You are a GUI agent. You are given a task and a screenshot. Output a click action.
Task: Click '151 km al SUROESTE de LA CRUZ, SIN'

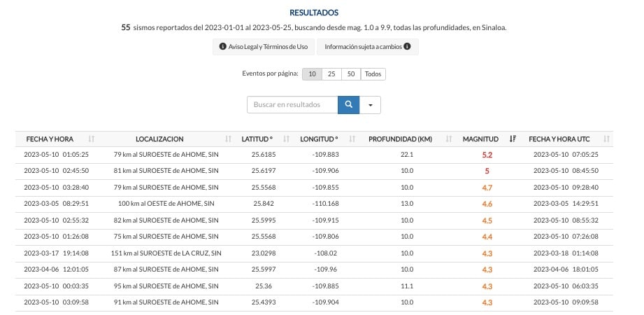[166, 253]
